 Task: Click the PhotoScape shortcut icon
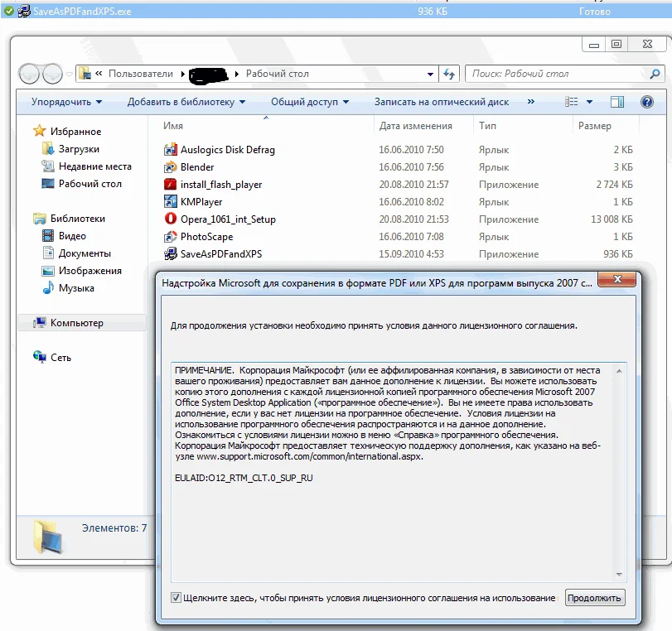pos(170,237)
